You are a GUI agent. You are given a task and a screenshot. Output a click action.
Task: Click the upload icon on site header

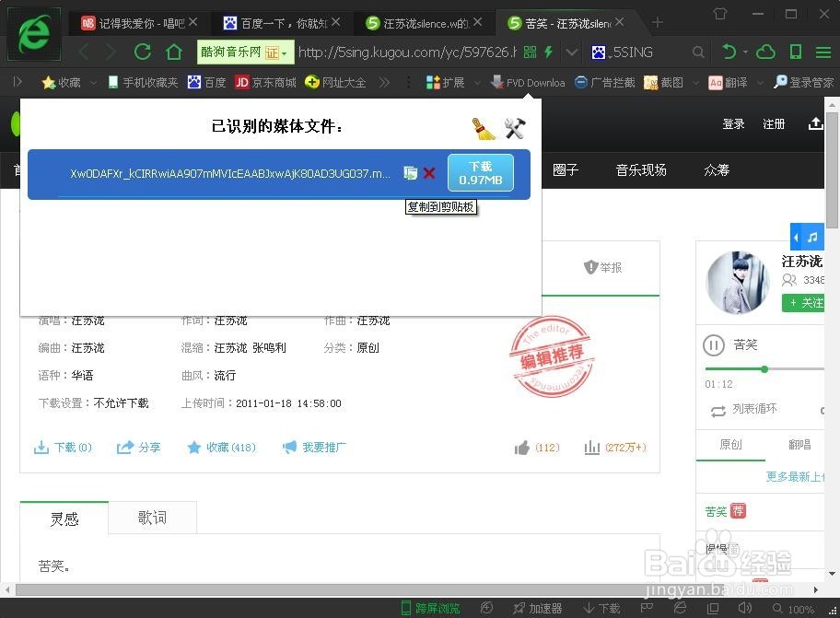(x=815, y=123)
